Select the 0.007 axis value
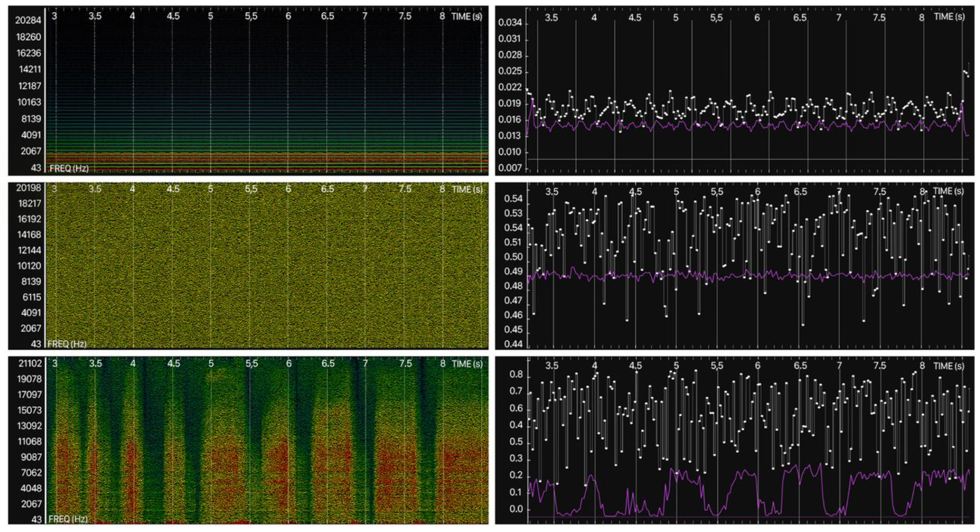Viewport: 980px width, 532px height. (510, 168)
